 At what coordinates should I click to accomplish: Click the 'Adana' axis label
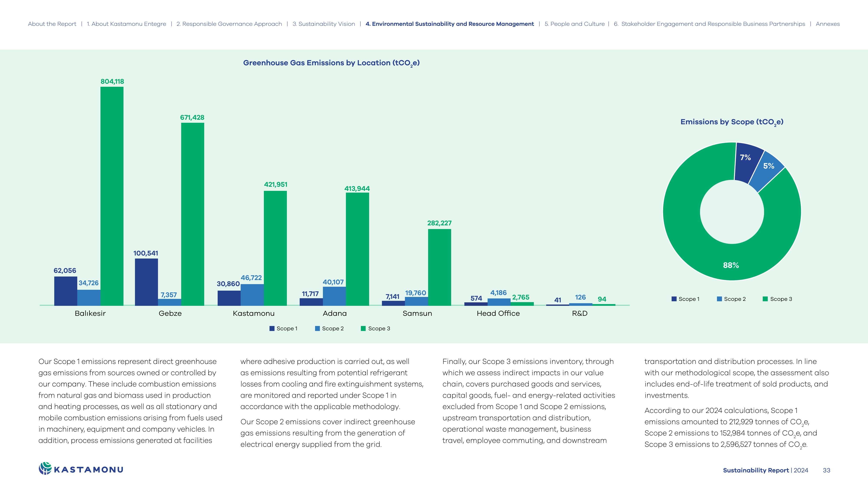pos(335,313)
